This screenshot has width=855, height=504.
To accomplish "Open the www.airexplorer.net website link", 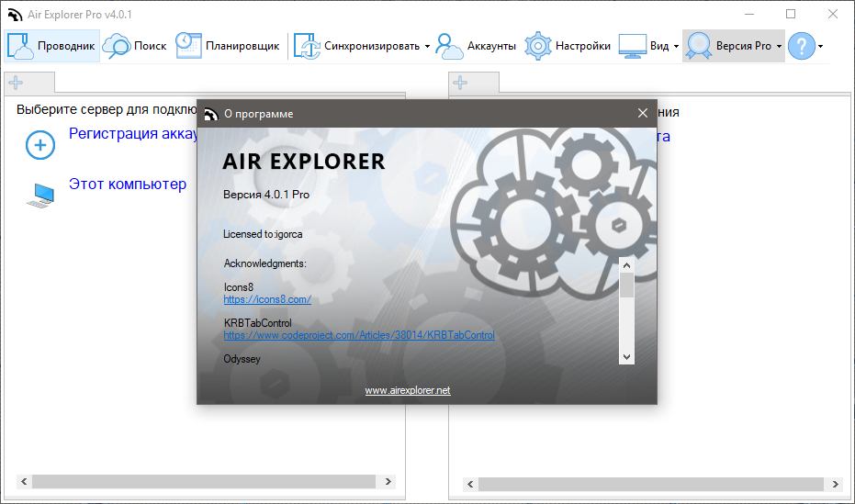I will (x=408, y=390).
